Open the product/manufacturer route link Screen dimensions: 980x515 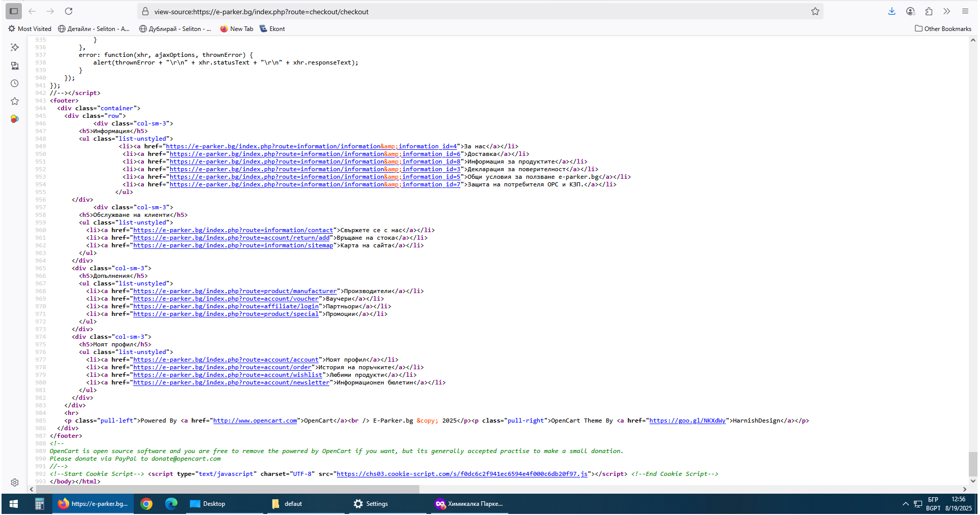point(235,291)
